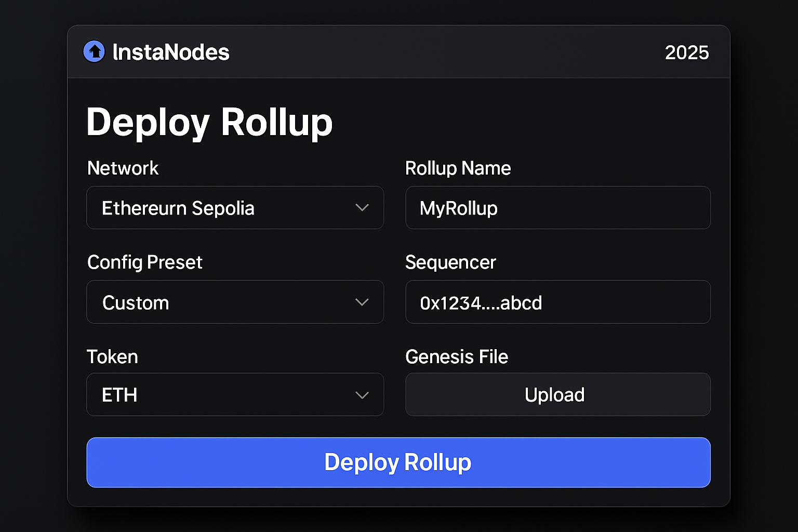Click the InstaNodes title text

(x=170, y=51)
